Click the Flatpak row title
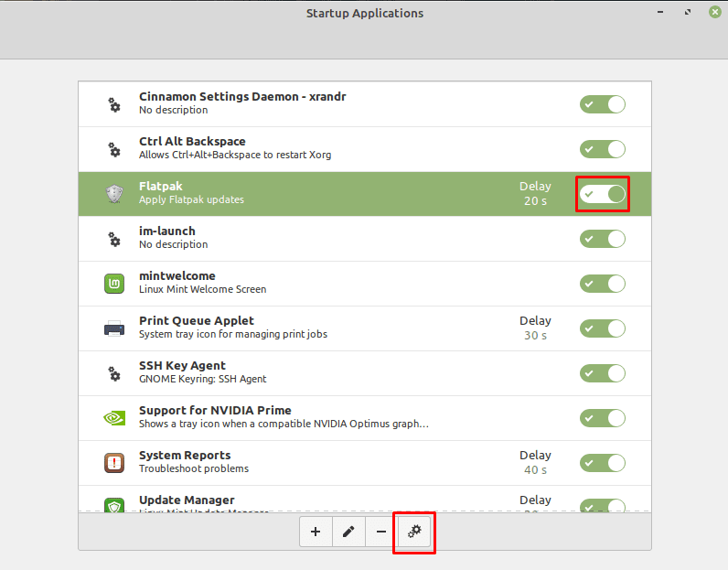Image resolution: width=728 pixels, height=570 pixels. pos(161,187)
